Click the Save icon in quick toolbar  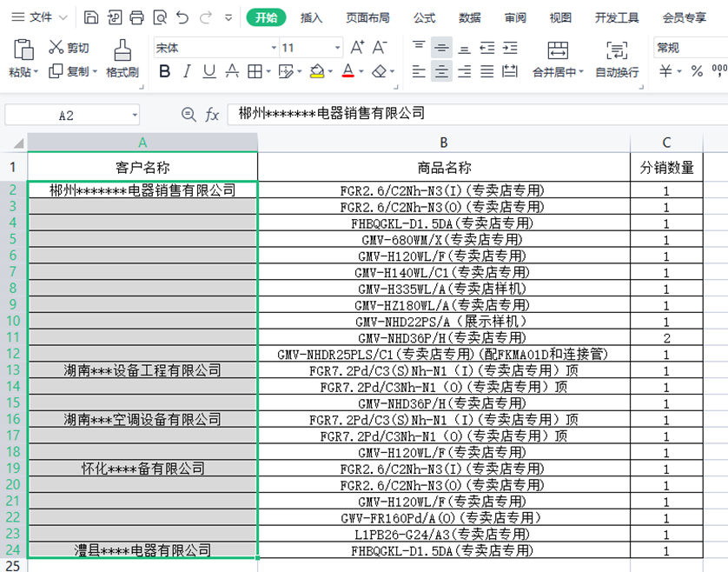pos(91,17)
